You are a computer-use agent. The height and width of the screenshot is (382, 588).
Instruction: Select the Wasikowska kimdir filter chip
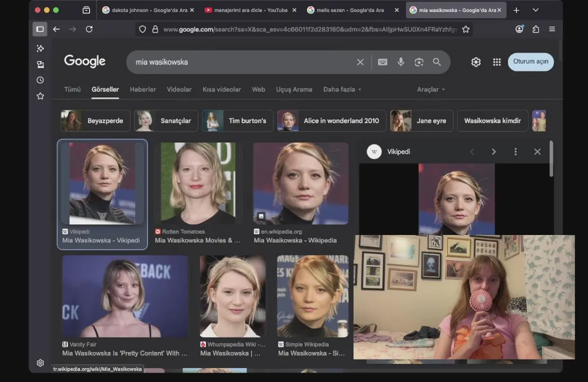point(492,121)
